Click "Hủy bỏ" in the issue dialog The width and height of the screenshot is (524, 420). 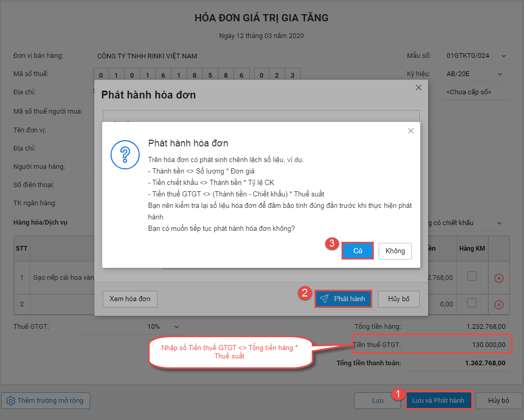click(398, 299)
